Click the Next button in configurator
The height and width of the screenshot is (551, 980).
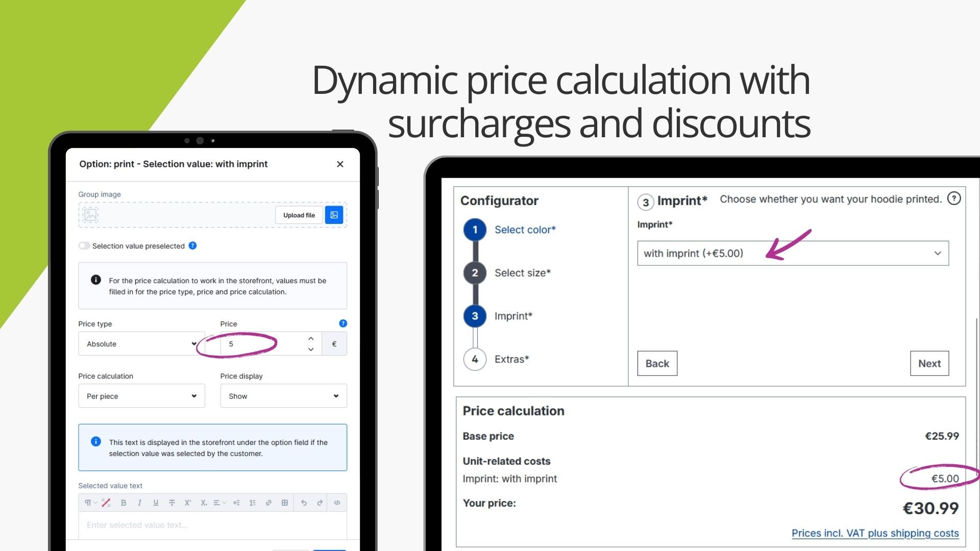click(929, 363)
